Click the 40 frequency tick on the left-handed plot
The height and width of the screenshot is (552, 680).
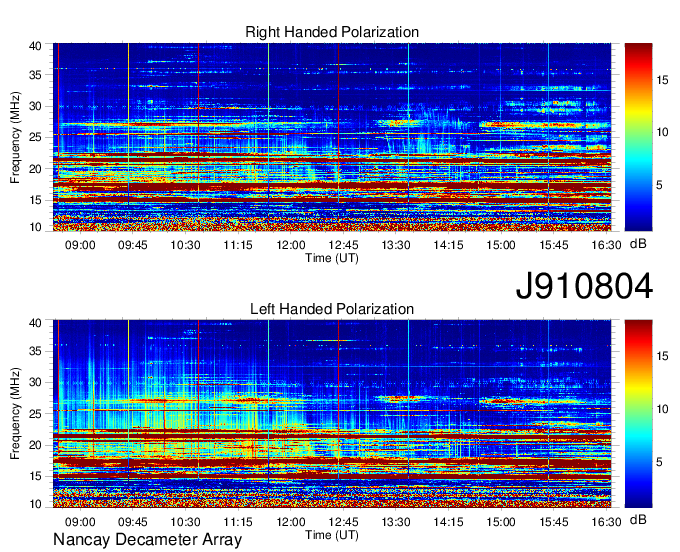point(35,323)
